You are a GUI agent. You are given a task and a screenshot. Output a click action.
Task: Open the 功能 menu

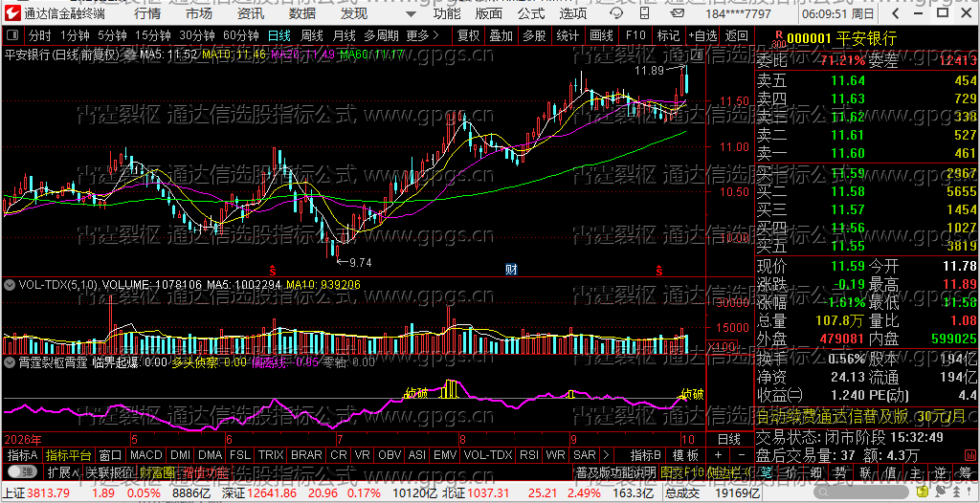pyautogui.click(x=446, y=13)
